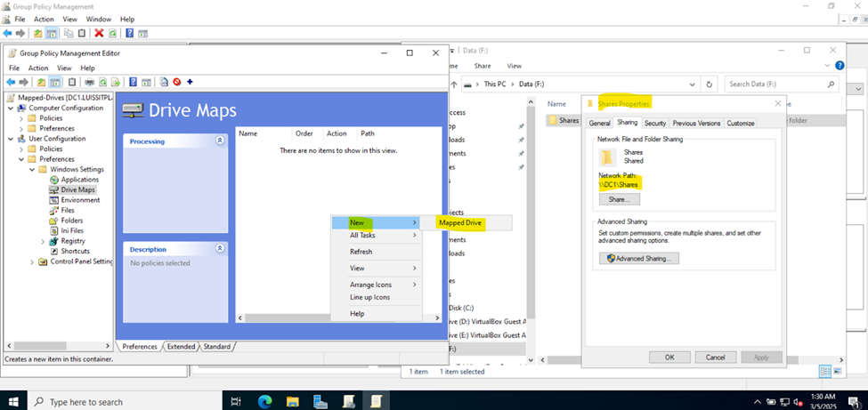Open Window menu in Group Policy Management
Image resolution: width=868 pixels, height=410 pixels.
(99, 20)
